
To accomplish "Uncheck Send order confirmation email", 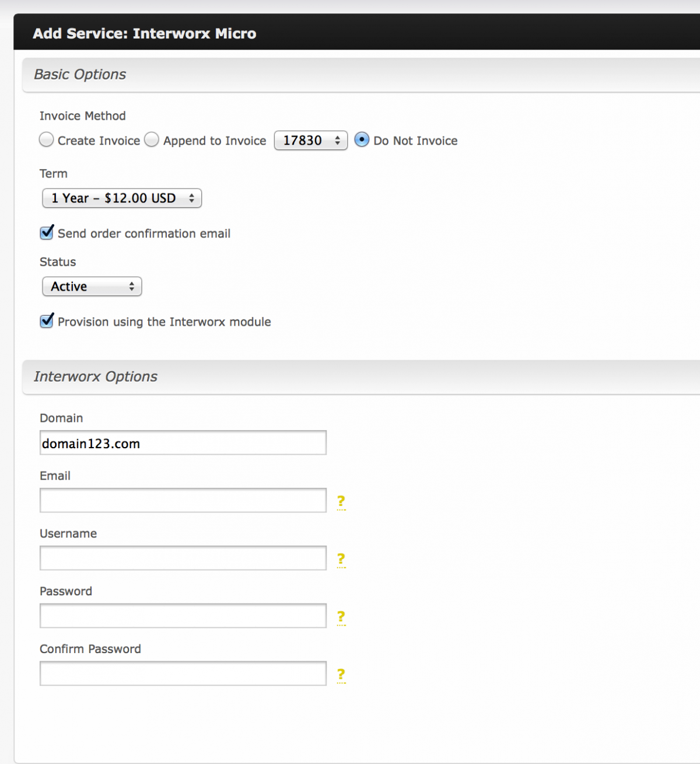I will pyautogui.click(x=47, y=233).
